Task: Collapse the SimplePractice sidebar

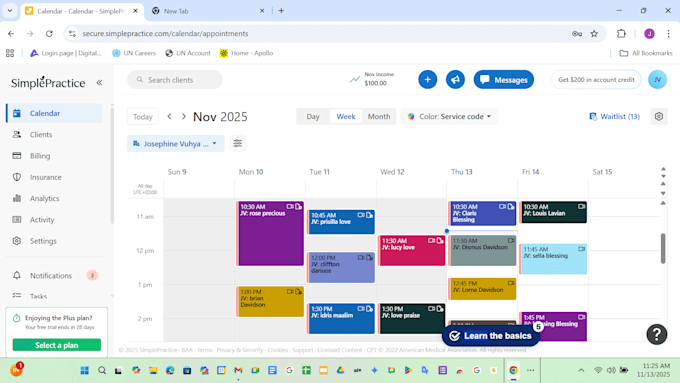Action: coord(99,82)
